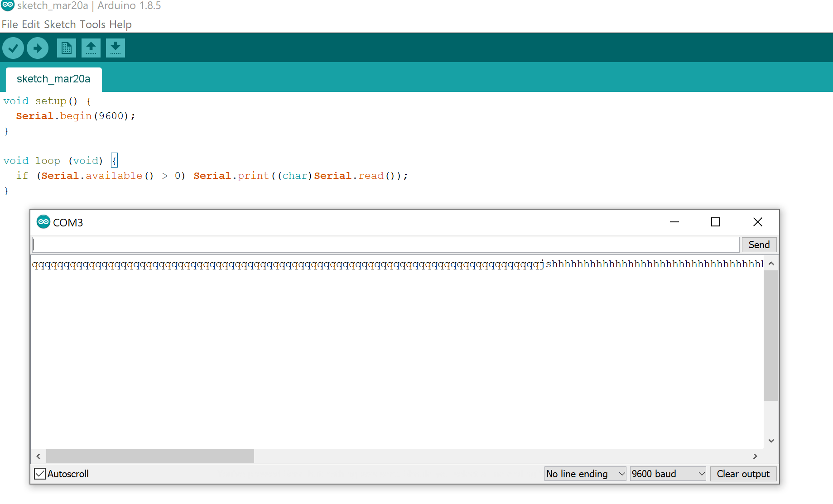Minimize the COM3 serial monitor window
833x504 pixels.
(x=674, y=222)
